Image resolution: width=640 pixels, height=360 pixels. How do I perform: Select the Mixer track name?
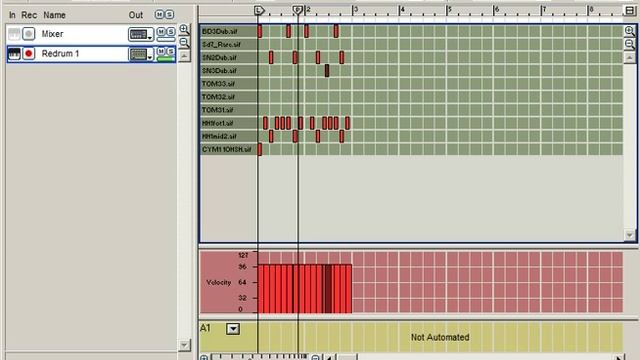(52, 34)
